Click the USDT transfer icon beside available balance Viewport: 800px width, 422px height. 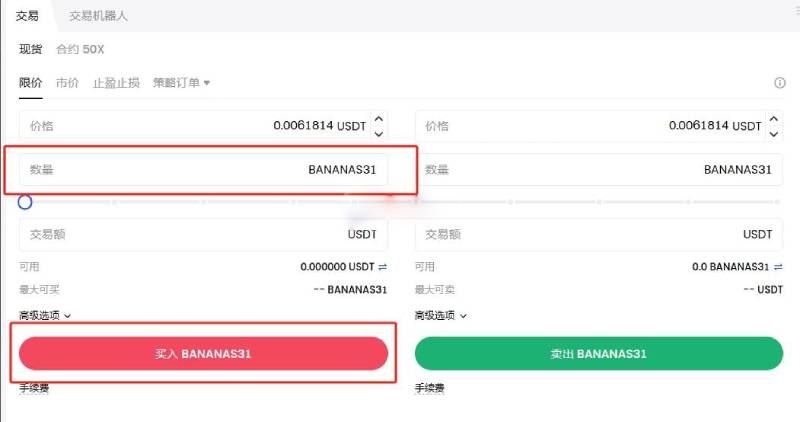(x=383, y=266)
